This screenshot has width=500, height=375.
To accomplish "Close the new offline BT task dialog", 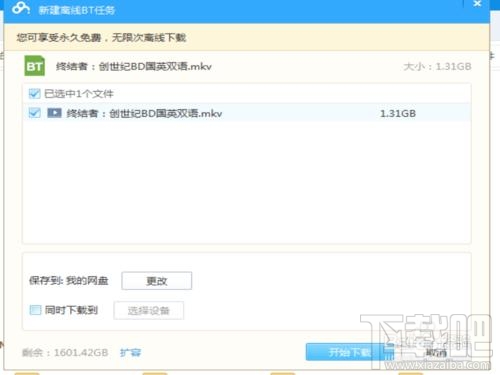I will pyautogui.click(x=477, y=3).
